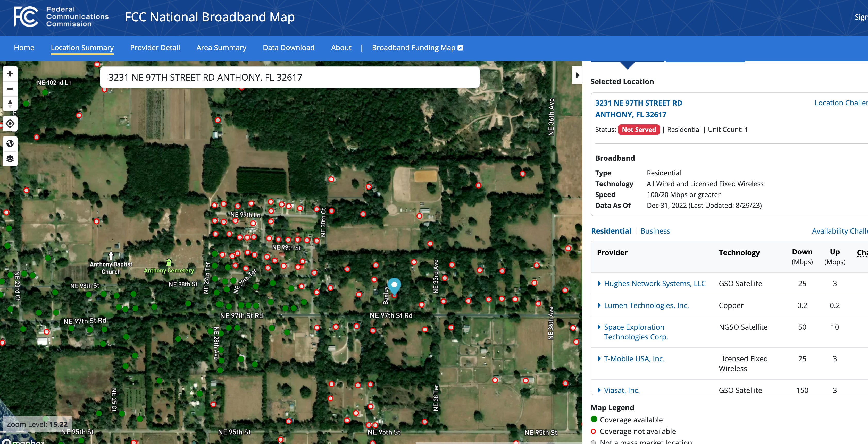Expand Lumen Technologies provider row
This screenshot has height=444, width=868.
point(599,305)
